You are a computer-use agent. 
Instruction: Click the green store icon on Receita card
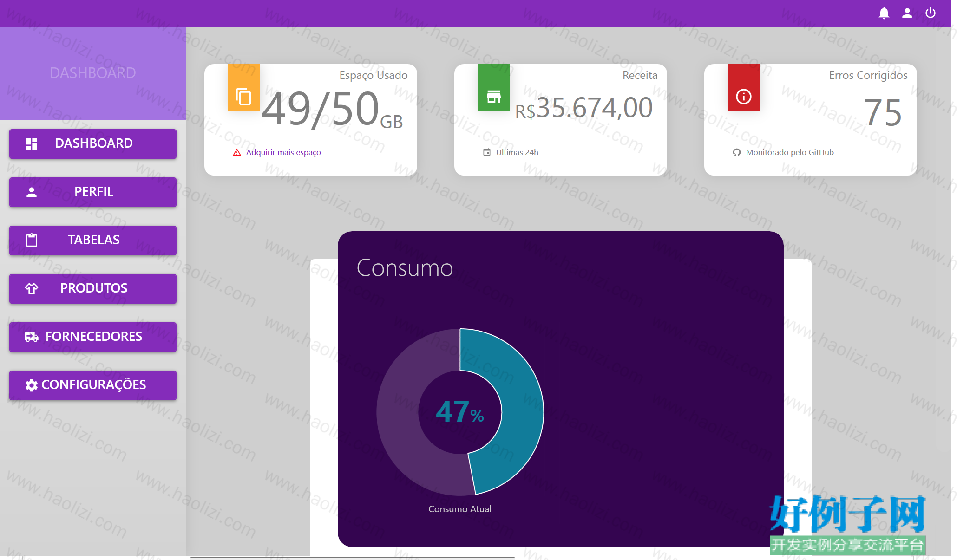pos(494,97)
